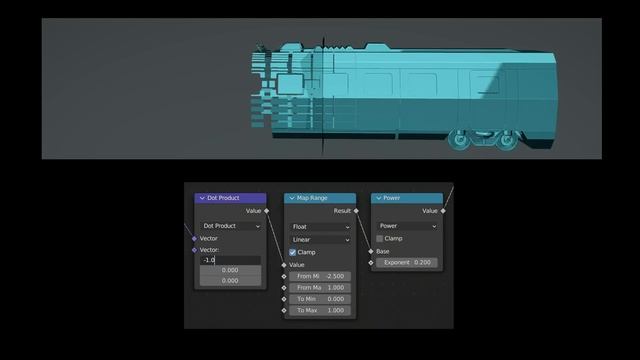This screenshot has width=640, height=360.
Task: Click the To Min input socket
Action: pos(284,299)
